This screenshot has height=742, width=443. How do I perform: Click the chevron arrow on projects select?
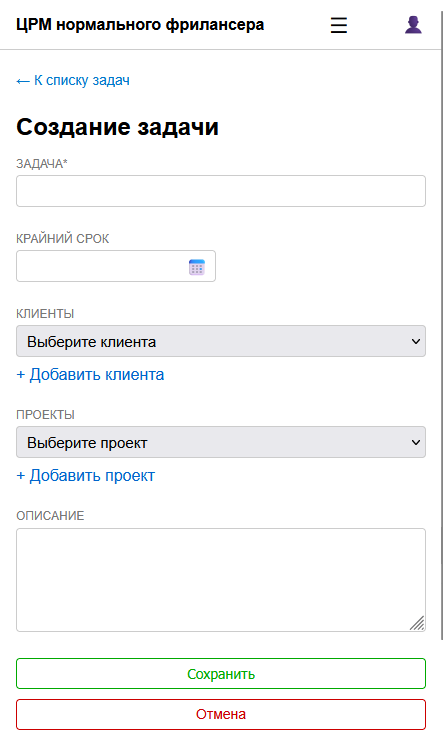pyautogui.click(x=416, y=442)
